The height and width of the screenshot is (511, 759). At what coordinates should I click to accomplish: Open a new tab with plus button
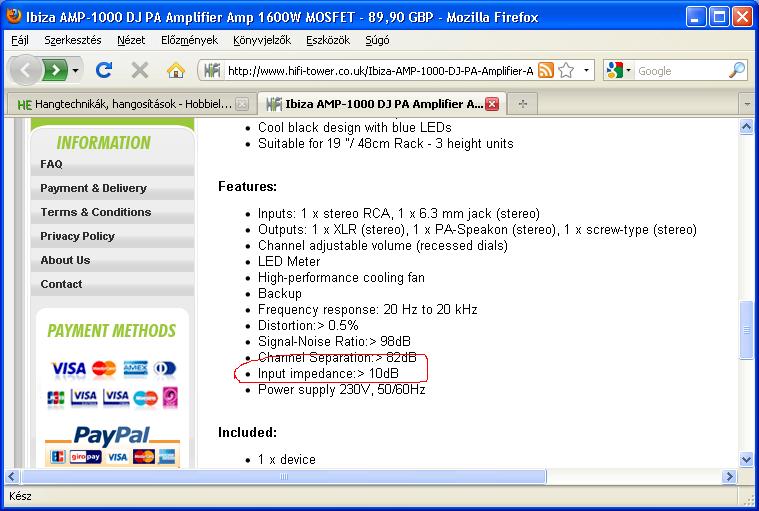point(522,104)
